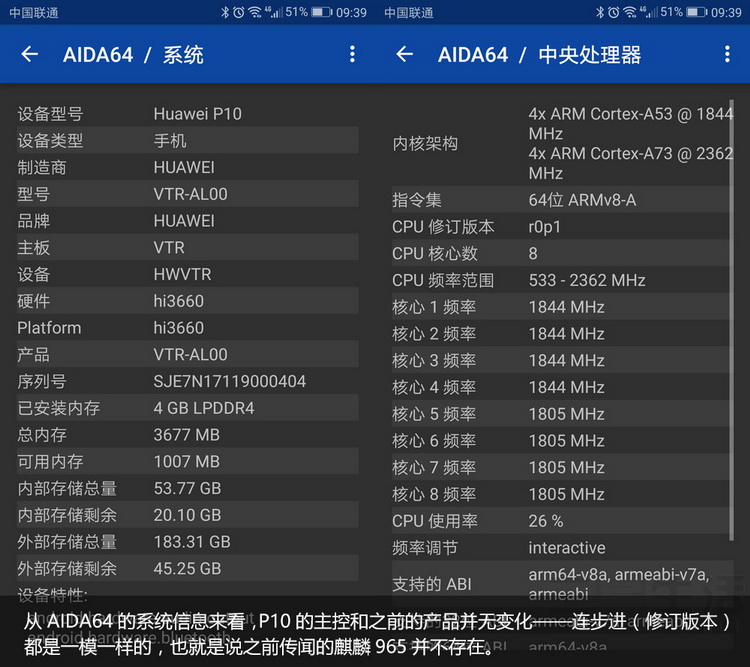The width and height of the screenshot is (750, 667).
Task: Select the 内部存储剩余 20.10 GB row
Action: [188, 515]
